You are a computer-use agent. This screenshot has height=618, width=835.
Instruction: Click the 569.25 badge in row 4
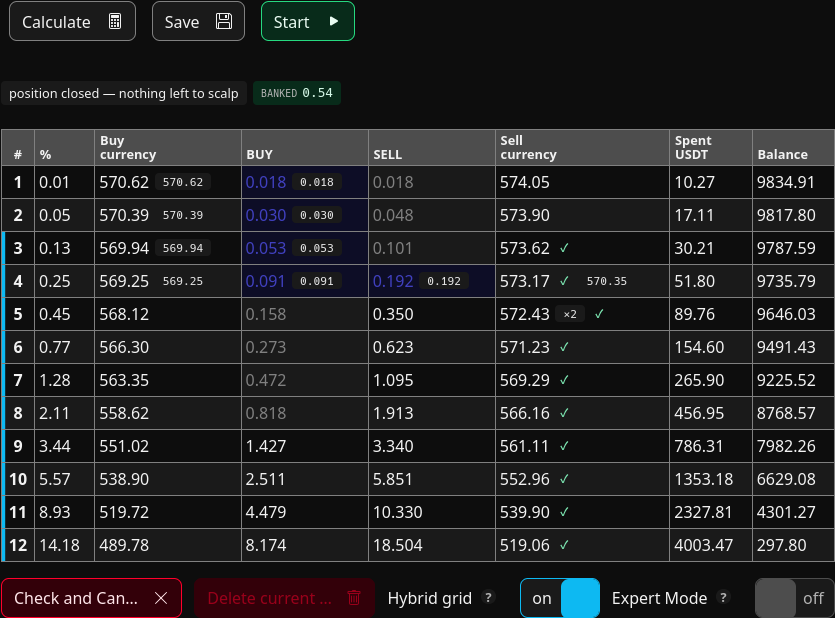183,281
